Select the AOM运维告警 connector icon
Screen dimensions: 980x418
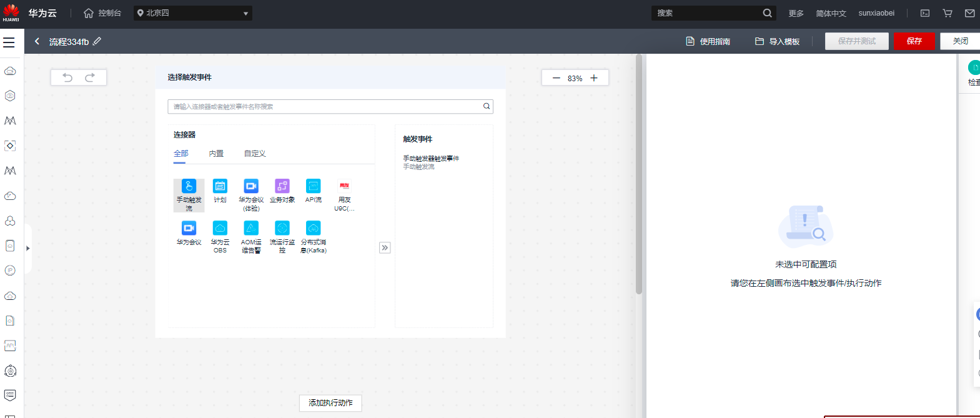click(251, 228)
